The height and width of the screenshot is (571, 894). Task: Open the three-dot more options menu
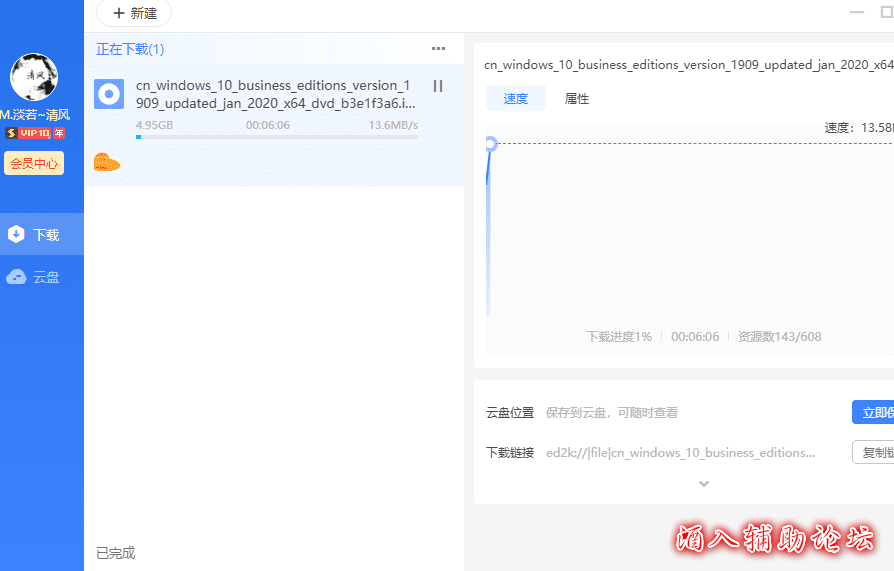438,49
